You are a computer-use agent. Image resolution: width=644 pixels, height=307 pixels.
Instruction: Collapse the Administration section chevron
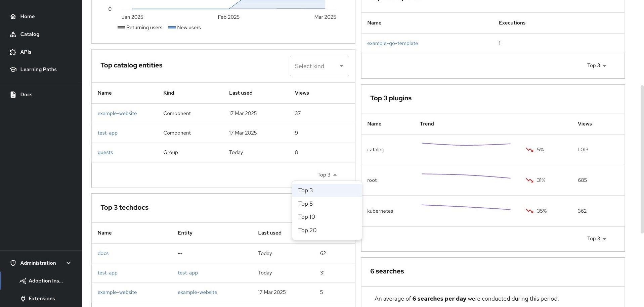pos(69,263)
